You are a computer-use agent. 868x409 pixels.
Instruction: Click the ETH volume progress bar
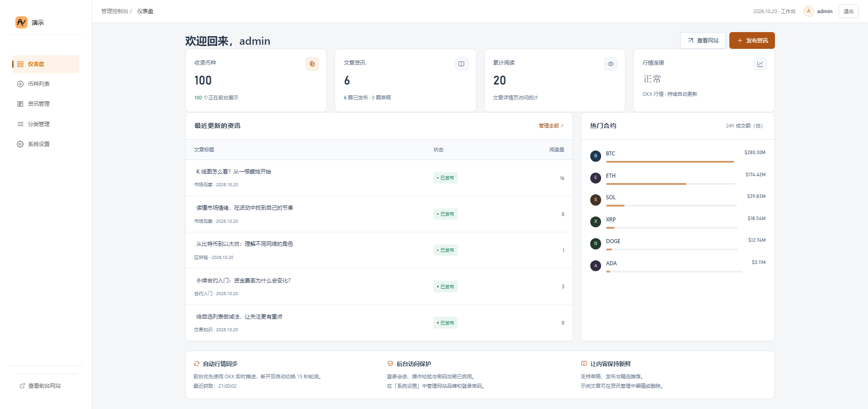671,184
